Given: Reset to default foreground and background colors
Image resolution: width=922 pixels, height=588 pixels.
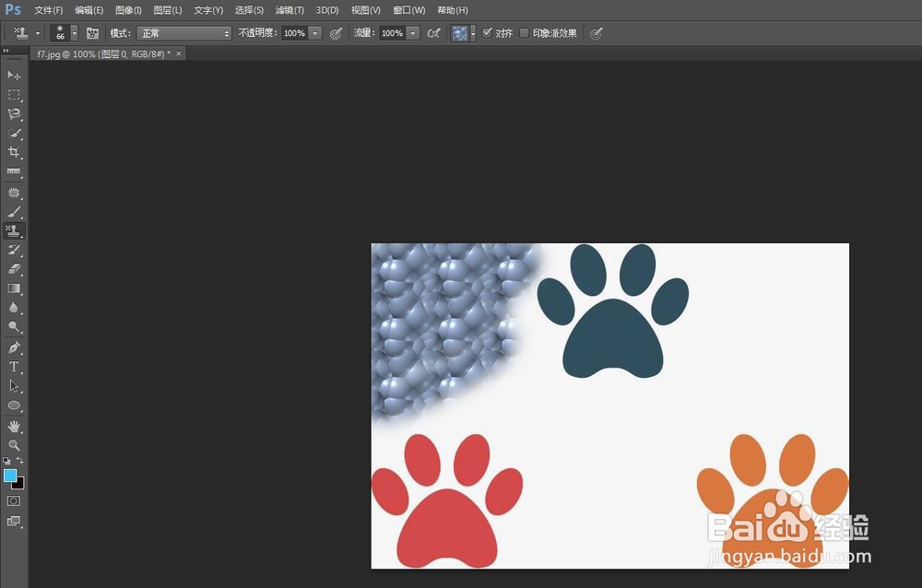Looking at the screenshot, I should [x=6, y=461].
